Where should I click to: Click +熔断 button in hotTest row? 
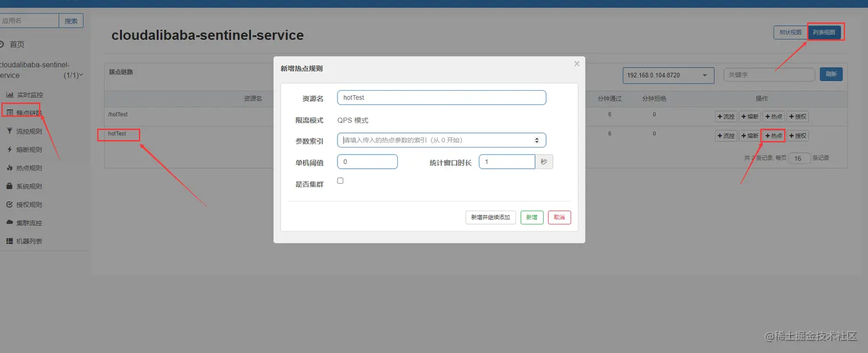pos(750,135)
